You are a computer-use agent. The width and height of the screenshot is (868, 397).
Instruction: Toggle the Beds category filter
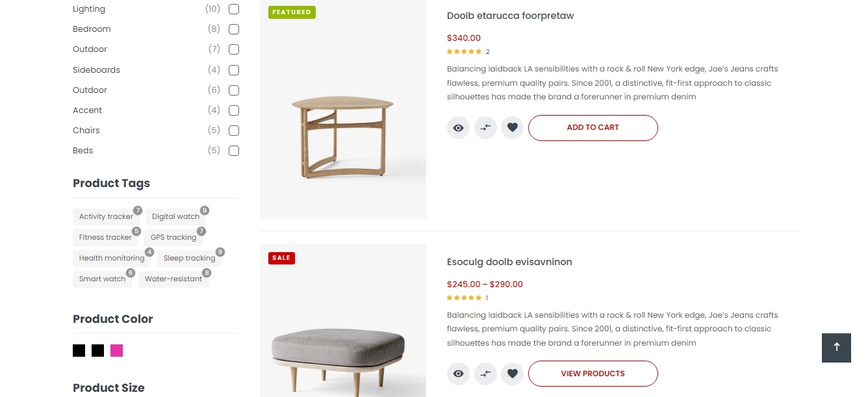pyautogui.click(x=234, y=151)
